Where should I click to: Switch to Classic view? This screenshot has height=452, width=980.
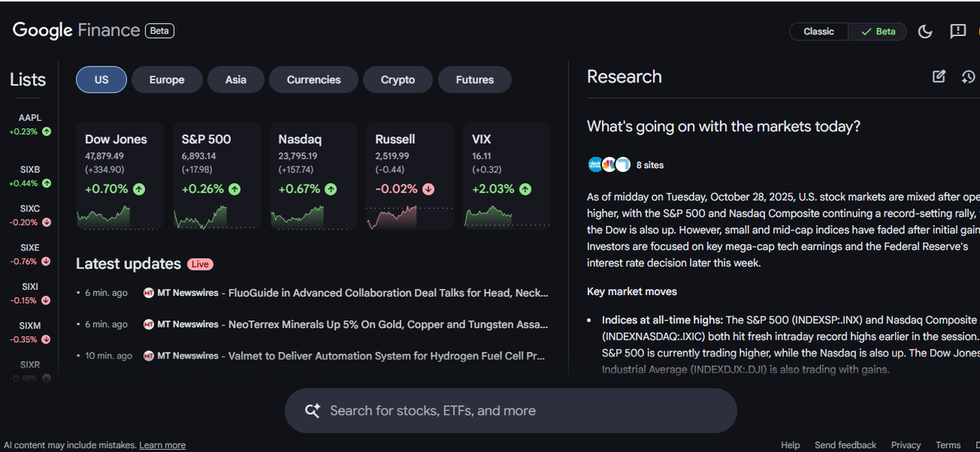[818, 31]
